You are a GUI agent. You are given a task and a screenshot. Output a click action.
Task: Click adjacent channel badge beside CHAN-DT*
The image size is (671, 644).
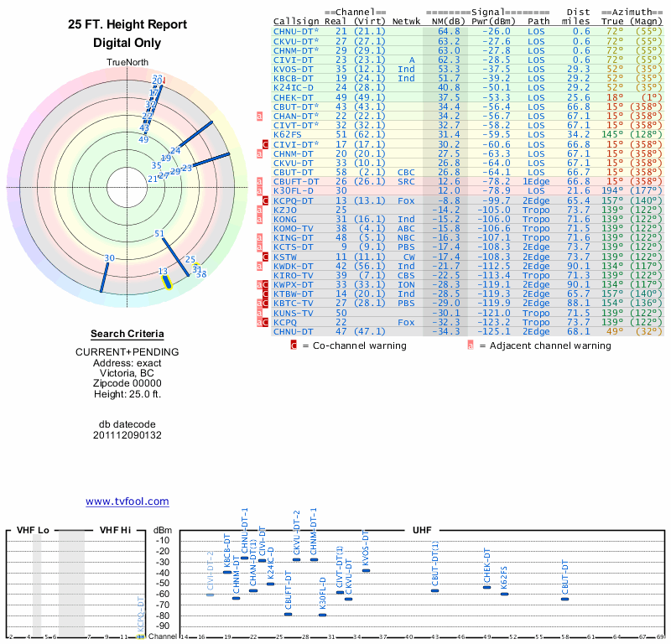pyautogui.click(x=259, y=116)
